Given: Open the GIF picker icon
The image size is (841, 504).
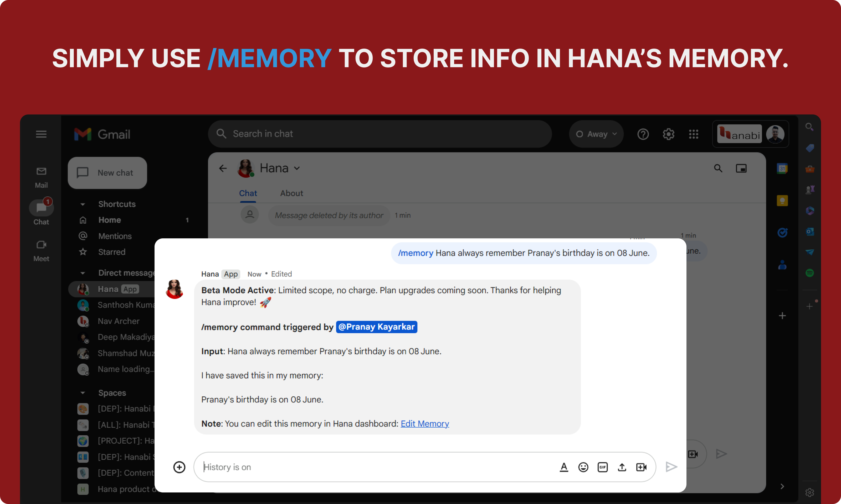Looking at the screenshot, I should click(602, 467).
